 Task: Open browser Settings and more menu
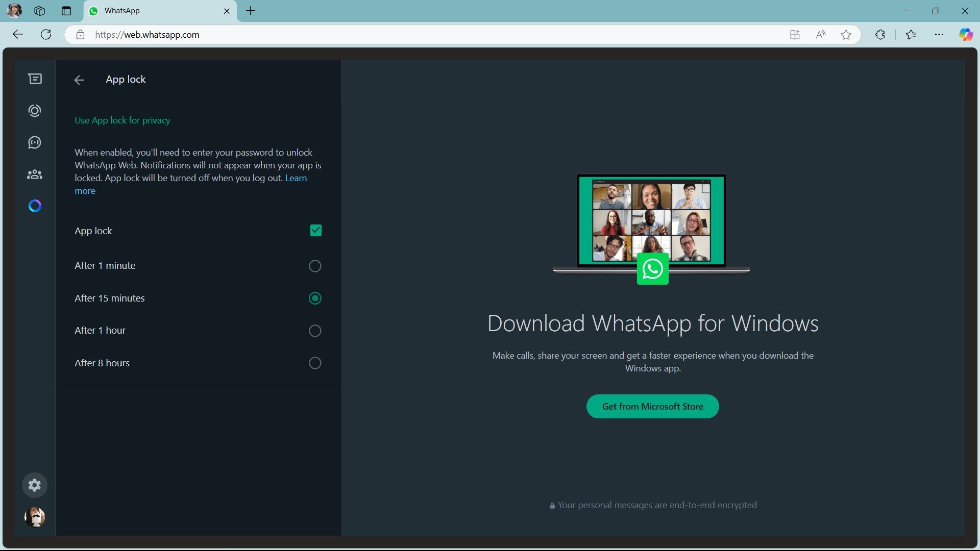tap(939, 35)
